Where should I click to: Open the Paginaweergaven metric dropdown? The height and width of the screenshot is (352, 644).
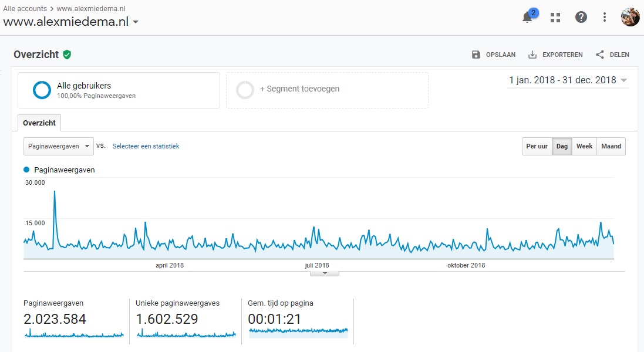pyautogui.click(x=58, y=146)
